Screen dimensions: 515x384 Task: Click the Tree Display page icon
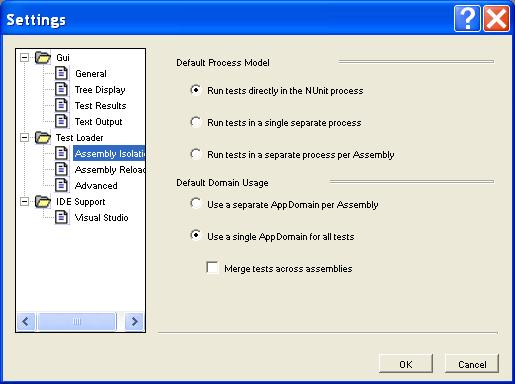coord(61,89)
